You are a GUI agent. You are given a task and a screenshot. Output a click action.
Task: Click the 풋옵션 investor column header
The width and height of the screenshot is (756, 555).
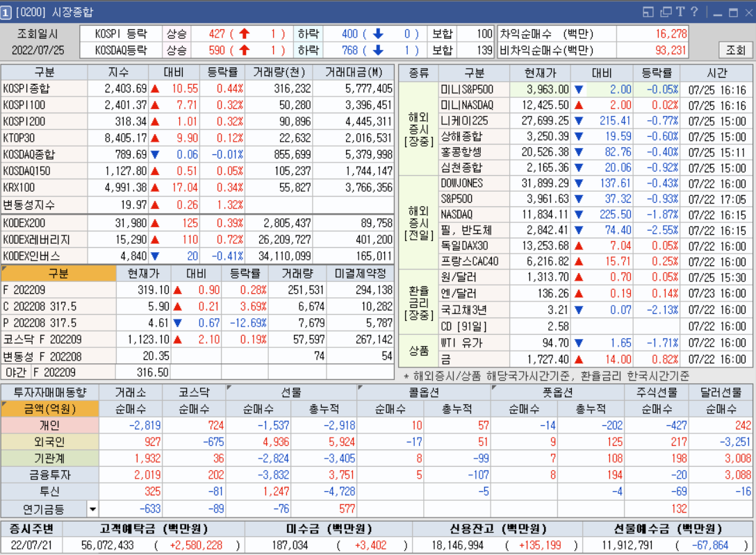[557, 392]
